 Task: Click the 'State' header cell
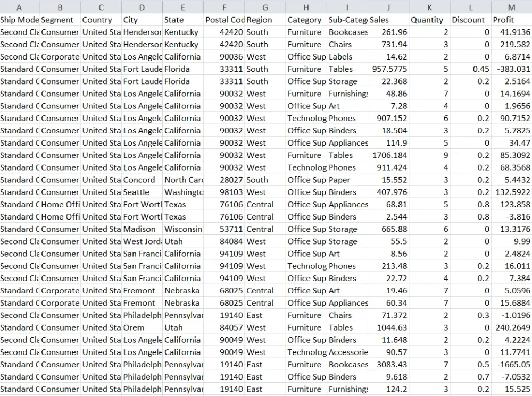point(183,20)
